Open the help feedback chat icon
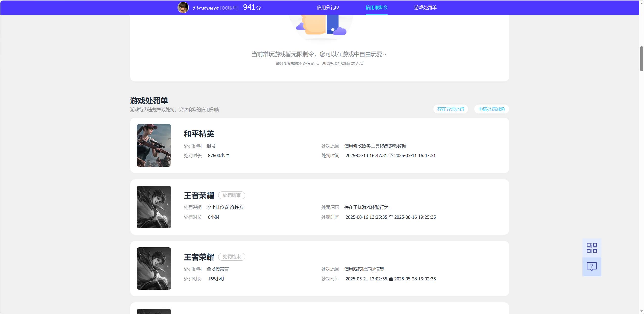644x314 pixels. tap(591, 267)
